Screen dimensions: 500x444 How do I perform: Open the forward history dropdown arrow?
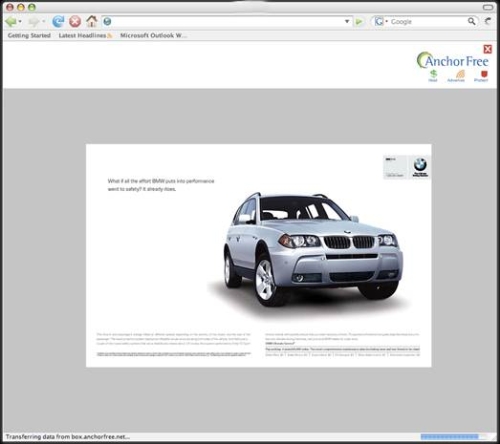[43, 22]
